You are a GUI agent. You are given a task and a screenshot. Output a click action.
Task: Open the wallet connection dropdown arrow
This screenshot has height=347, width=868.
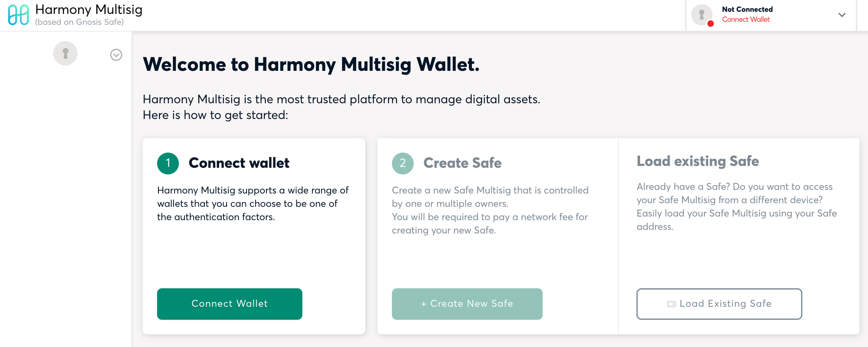842,15
